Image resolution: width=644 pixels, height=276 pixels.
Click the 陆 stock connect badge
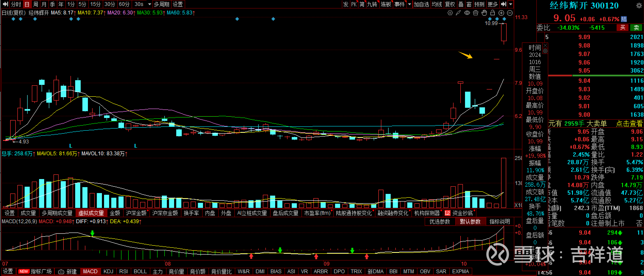[624, 19]
